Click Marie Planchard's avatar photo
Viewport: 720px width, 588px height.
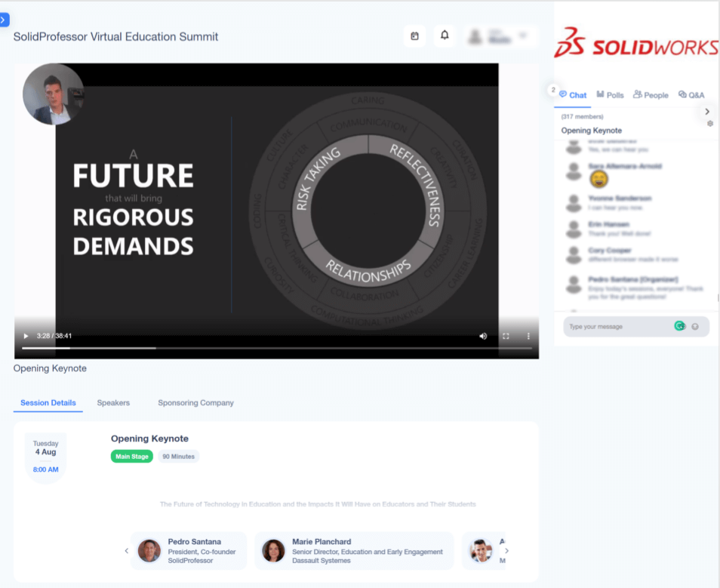[273, 551]
